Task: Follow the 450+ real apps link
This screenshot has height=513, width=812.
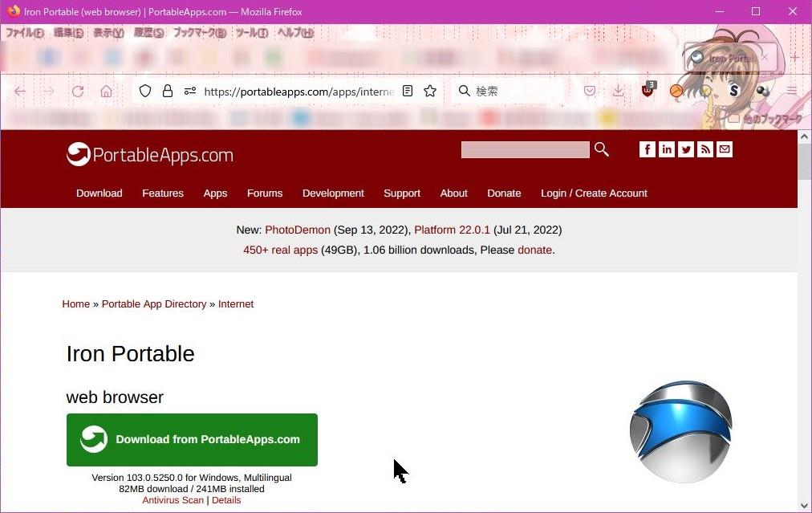Action: pos(281,250)
